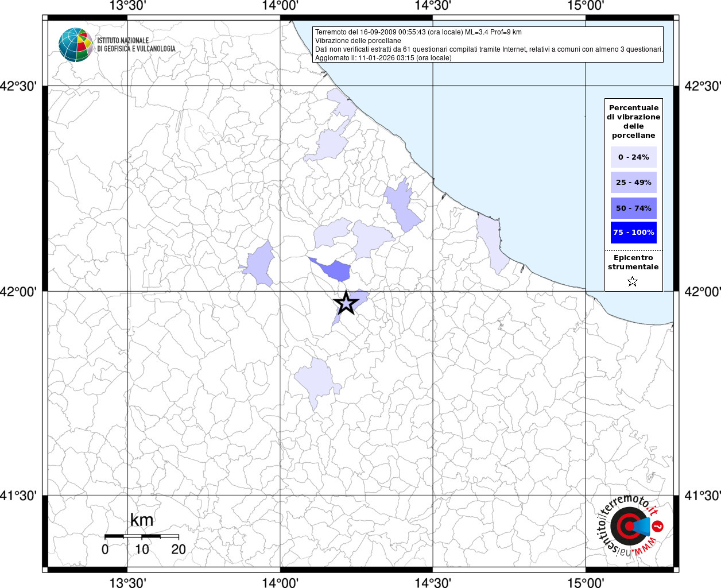Select the 50 - 74% legend swatch
The image size is (721, 588).
point(634,208)
